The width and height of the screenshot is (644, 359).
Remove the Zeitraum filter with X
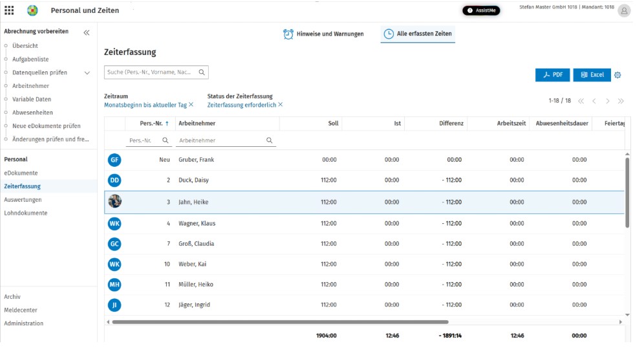191,105
